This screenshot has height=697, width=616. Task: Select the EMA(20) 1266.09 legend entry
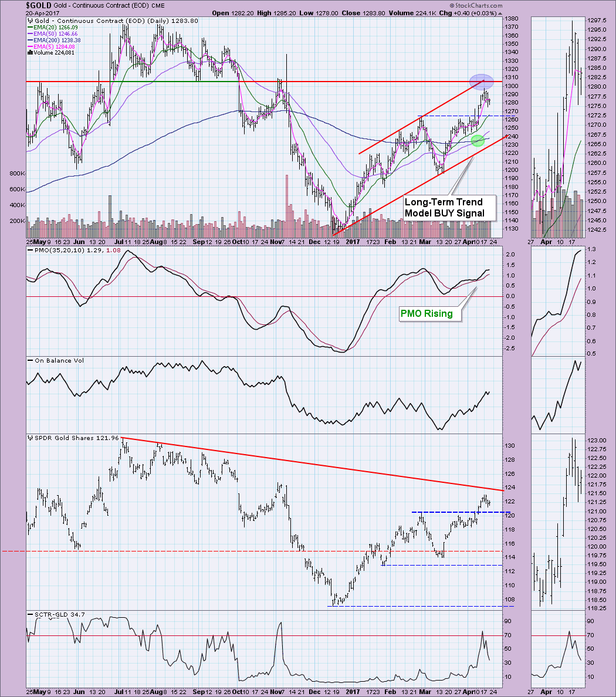52,28
